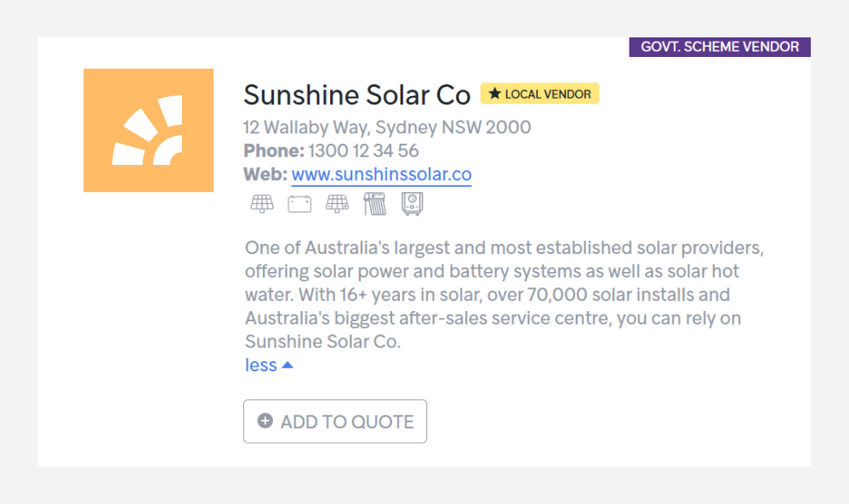Click the star icon in Local Vendor badge
The image size is (849, 504).
[x=494, y=93]
